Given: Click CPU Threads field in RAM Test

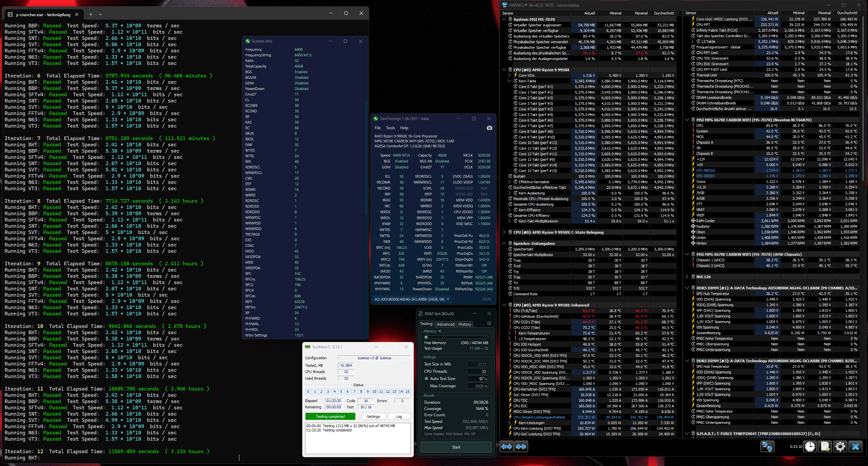Looking at the screenshot, I should pos(477,371).
